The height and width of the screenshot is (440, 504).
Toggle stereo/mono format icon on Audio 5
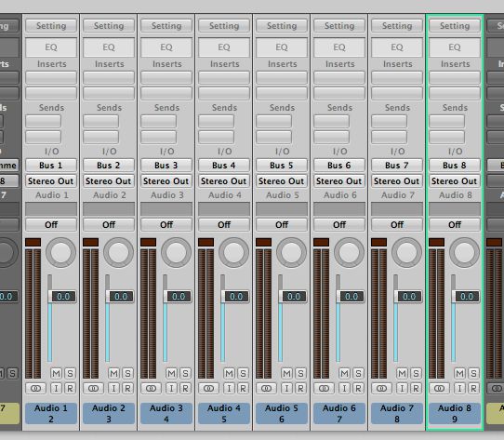(266, 389)
